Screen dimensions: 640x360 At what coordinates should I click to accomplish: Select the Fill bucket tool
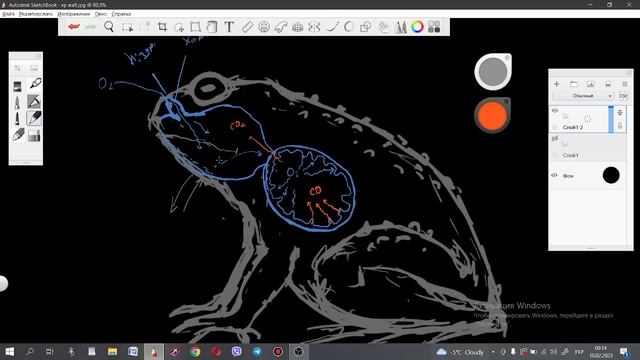tap(211, 27)
